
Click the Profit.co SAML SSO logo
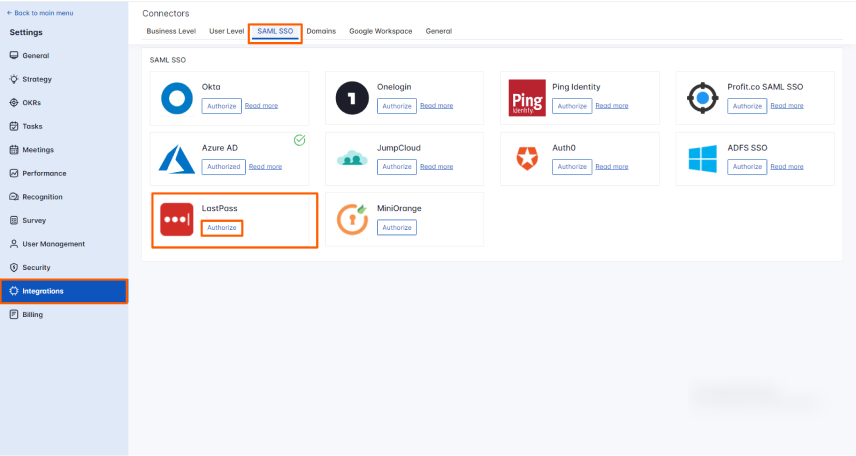coord(703,98)
